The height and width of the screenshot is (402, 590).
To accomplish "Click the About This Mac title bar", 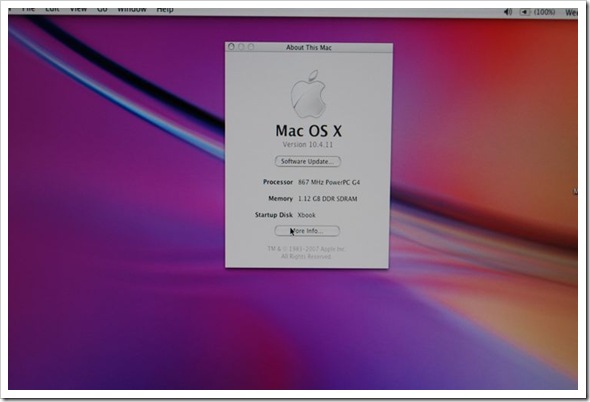I will (x=309, y=47).
